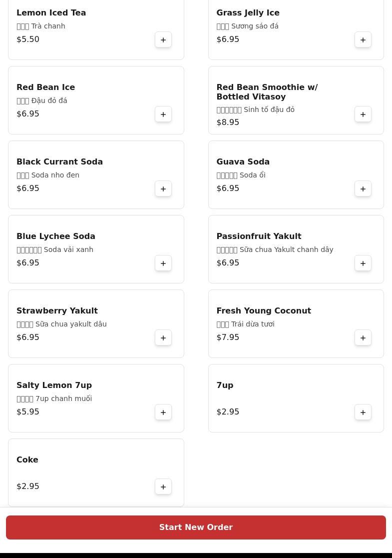Screen dimensions: 392x558
Task: Click plus on Black Currant Soda
Action: (163, 189)
